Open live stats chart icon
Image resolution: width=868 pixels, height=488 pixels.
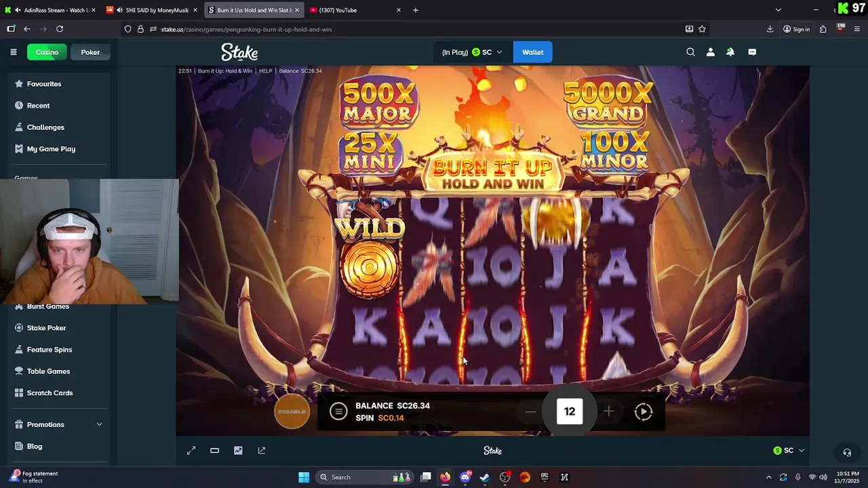coord(238,451)
